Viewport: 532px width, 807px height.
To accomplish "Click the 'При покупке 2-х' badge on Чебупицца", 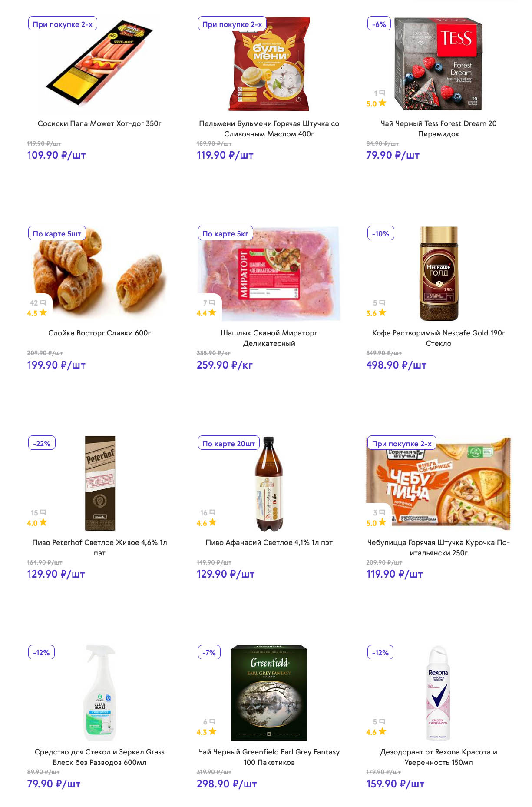I will point(401,444).
